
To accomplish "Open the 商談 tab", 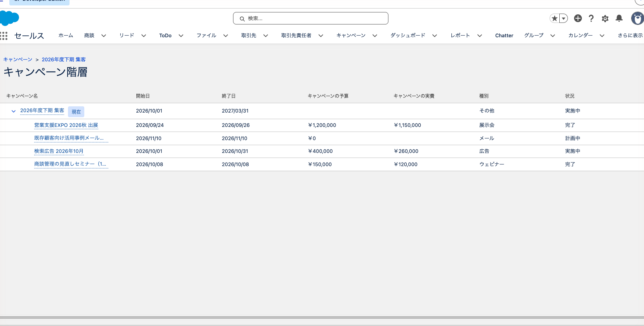I will [89, 35].
